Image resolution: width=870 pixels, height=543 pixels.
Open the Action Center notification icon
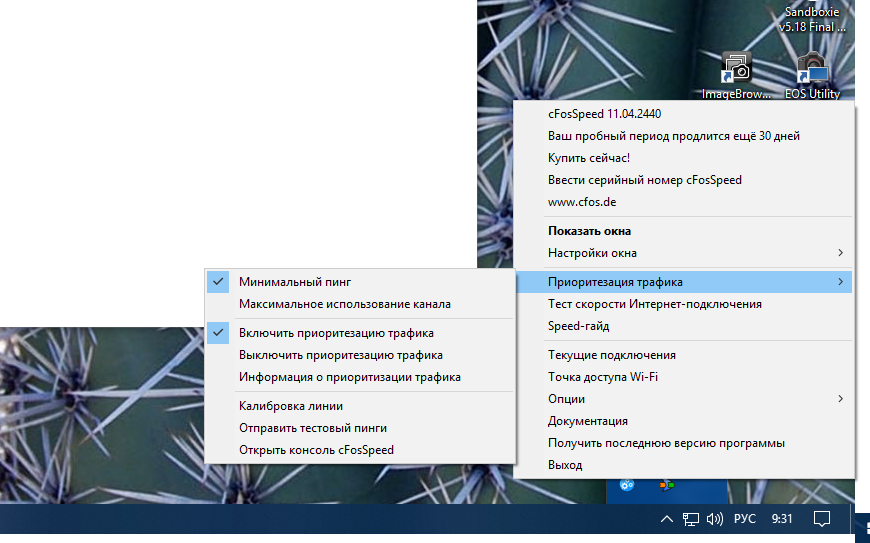click(821, 519)
